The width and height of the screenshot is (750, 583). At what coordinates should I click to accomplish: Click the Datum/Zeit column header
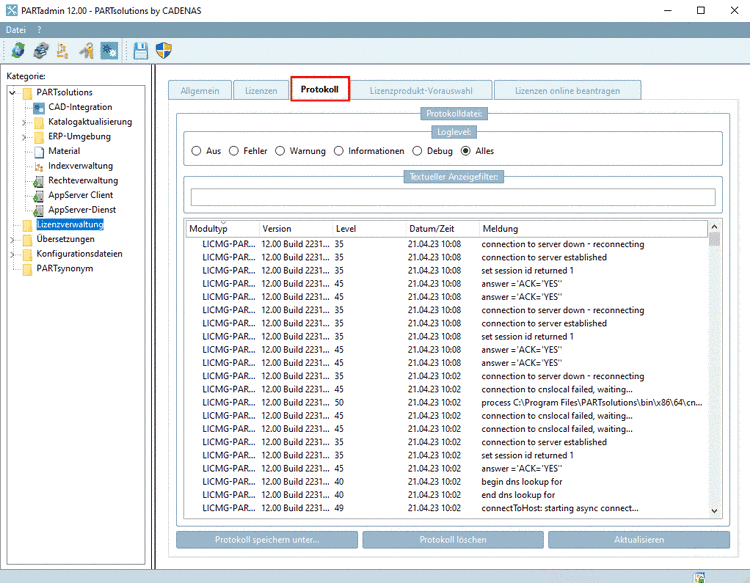click(442, 229)
